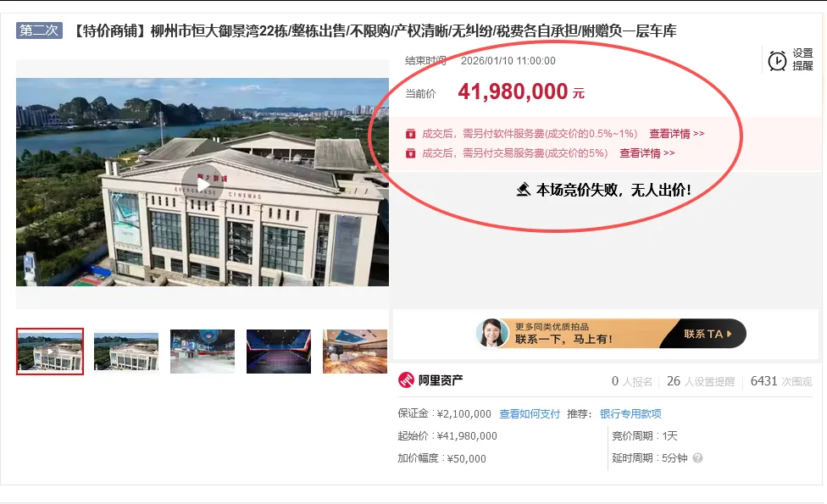The height and width of the screenshot is (504, 827).
Task: Select the blue cinema hall thumbnail
Action: [x=279, y=352]
